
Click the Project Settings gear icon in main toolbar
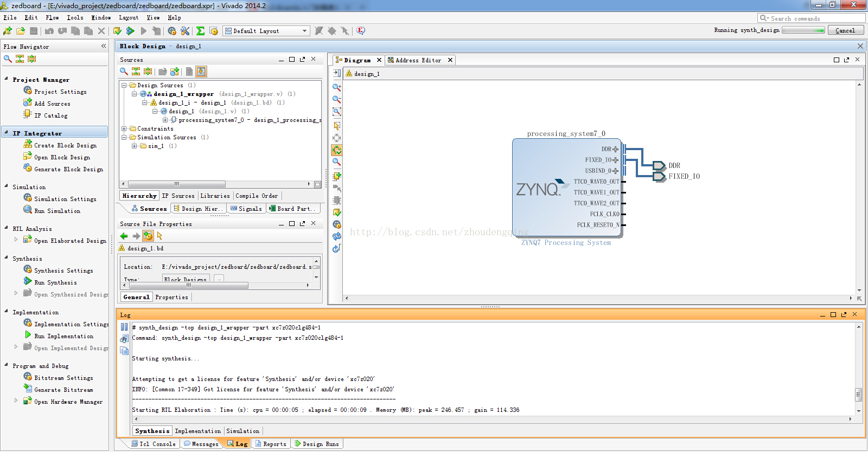click(x=172, y=31)
